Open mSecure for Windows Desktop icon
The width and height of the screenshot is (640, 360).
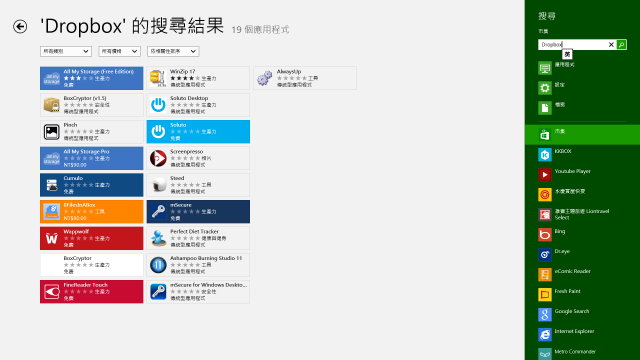click(x=158, y=292)
